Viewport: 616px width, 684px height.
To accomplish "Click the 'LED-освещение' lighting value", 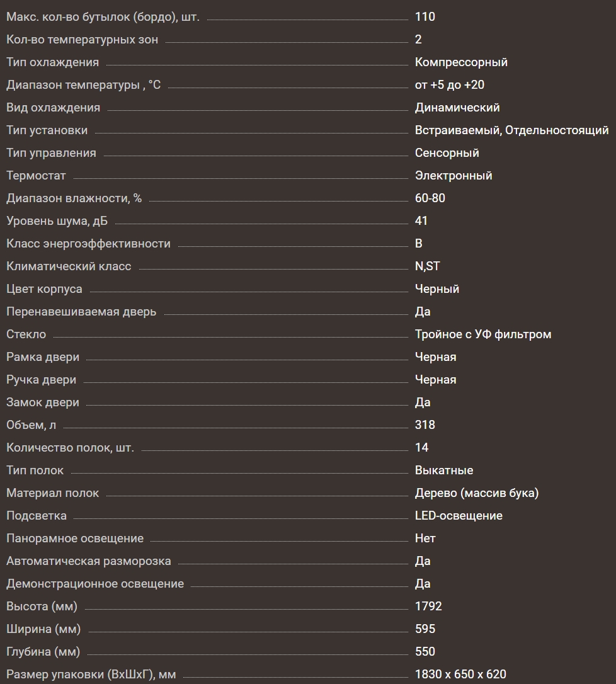I will click(459, 516).
